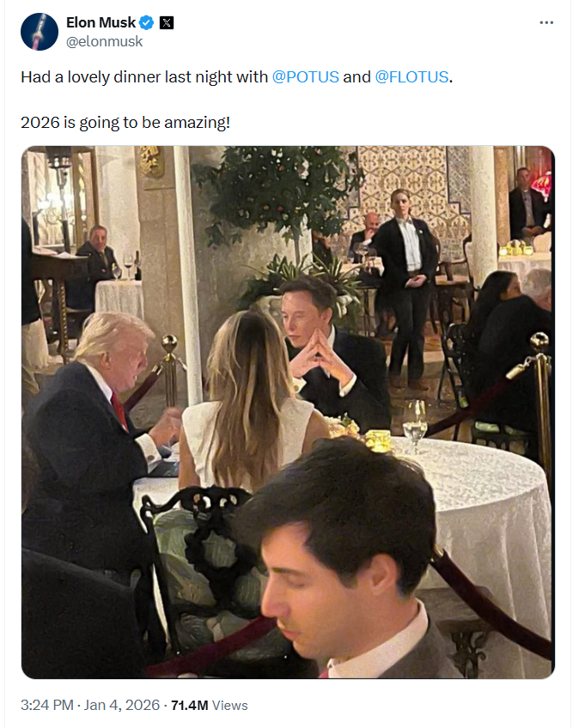Open the @POTUS mention link
This screenshot has width=573, height=728.
pos(305,77)
